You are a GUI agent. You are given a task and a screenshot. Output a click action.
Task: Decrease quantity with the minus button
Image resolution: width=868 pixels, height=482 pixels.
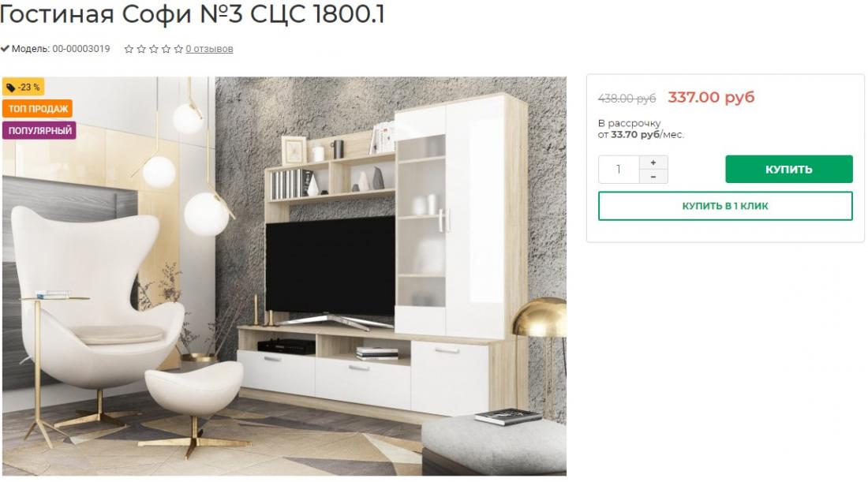tap(653, 177)
